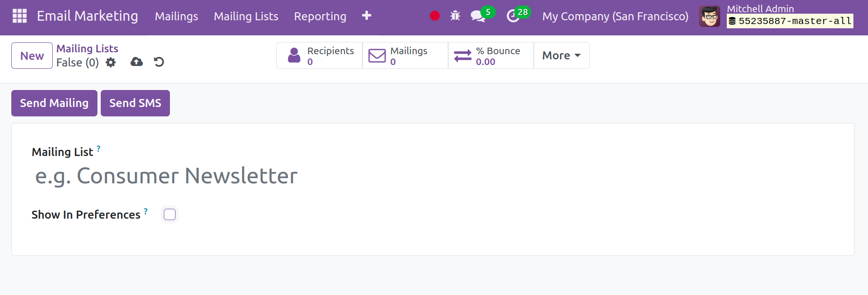Open the conversations chat icon
This screenshot has width=868, height=295.
click(478, 16)
